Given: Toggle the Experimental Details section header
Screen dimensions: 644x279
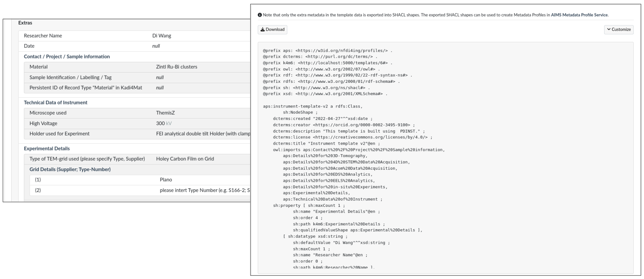Looking at the screenshot, I should tap(46, 149).
